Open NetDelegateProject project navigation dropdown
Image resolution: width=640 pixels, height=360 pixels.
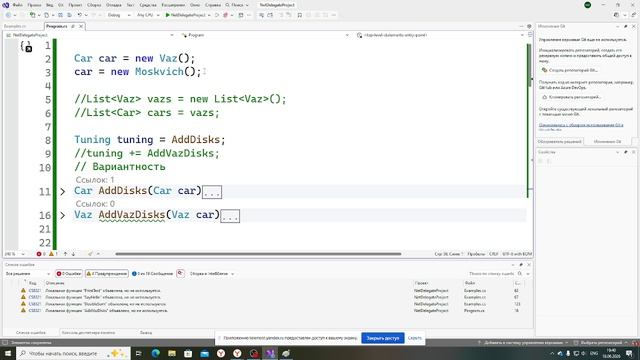pos(91,35)
